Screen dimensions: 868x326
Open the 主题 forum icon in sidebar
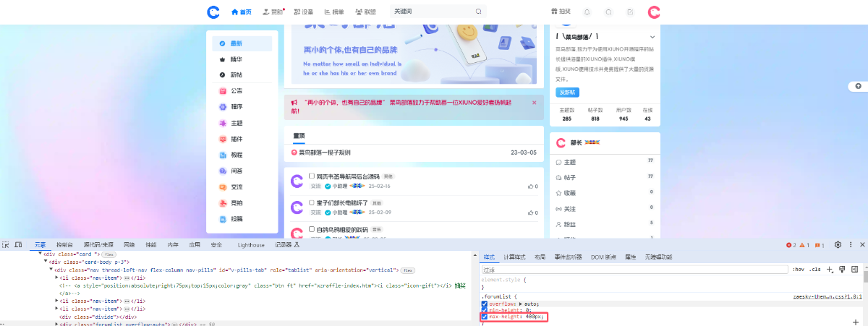point(223,123)
